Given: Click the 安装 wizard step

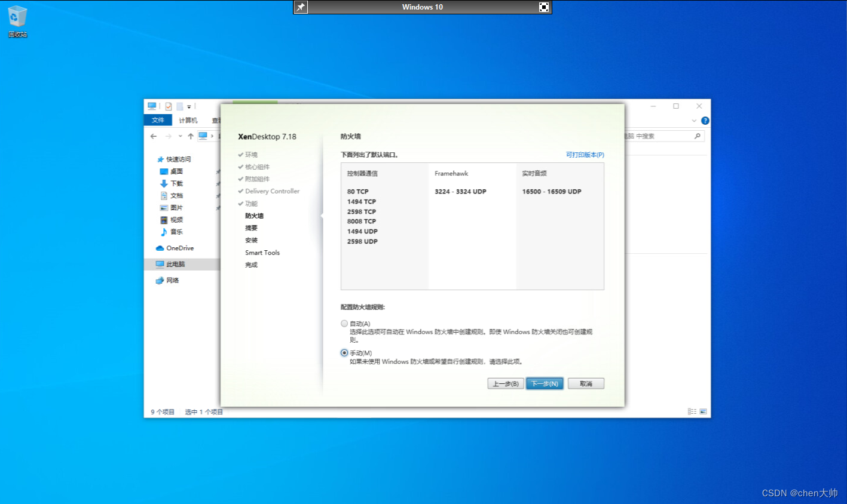Looking at the screenshot, I should pyautogui.click(x=251, y=240).
